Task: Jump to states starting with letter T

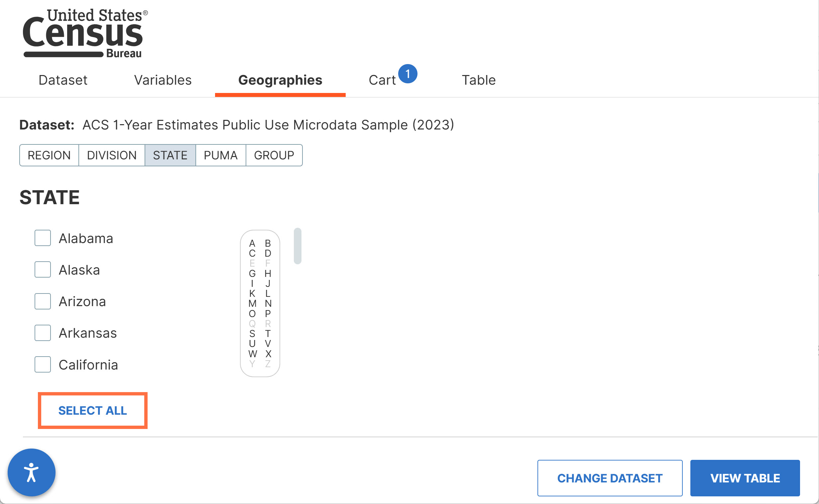Action: tap(268, 334)
